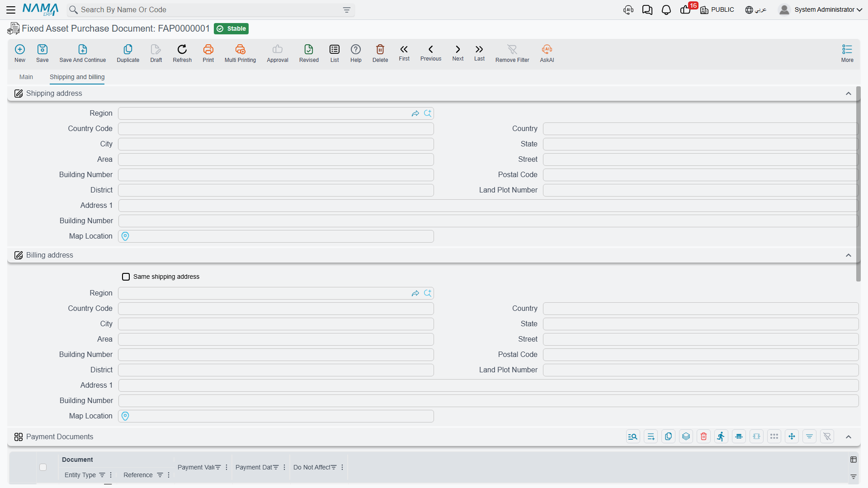Click the shipping Address 1 input field
Screen dimensions: 868x488
[x=488, y=206]
